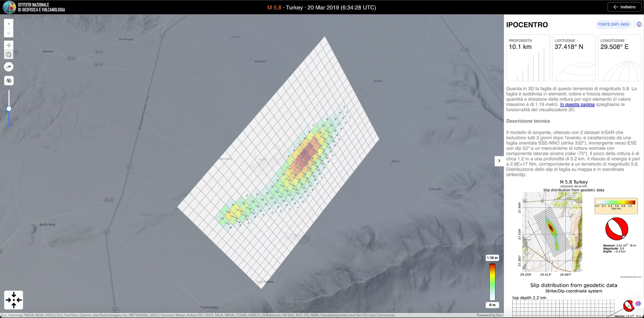Image resolution: width=644 pixels, height=318 pixels.
Task: Reset the compass orientation
Action: tap(9, 67)
